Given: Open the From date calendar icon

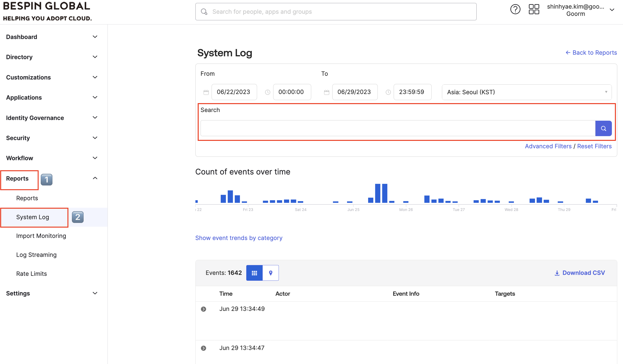Looking at the screenshot, I should pos(206,92).
